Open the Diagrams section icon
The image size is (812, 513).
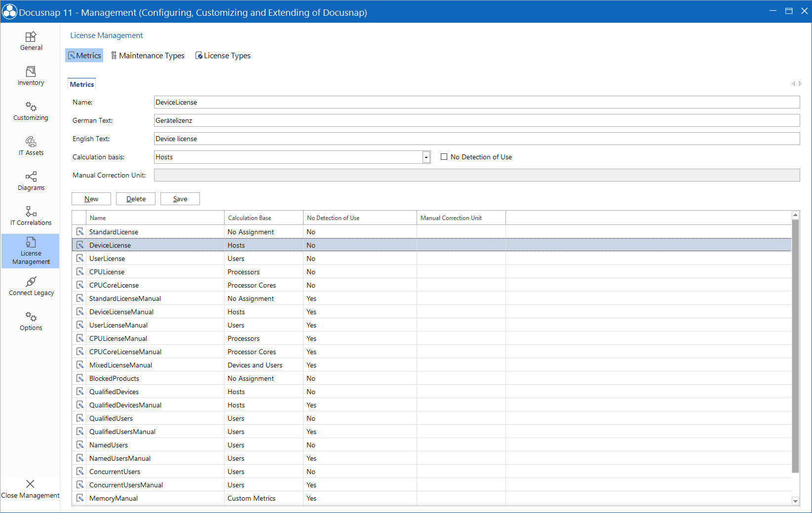click(x=31, y=178)
